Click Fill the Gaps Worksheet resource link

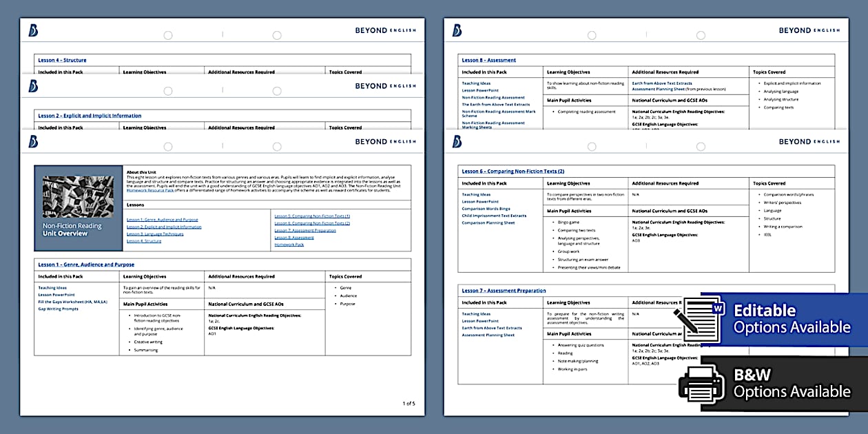coord(73,302)
